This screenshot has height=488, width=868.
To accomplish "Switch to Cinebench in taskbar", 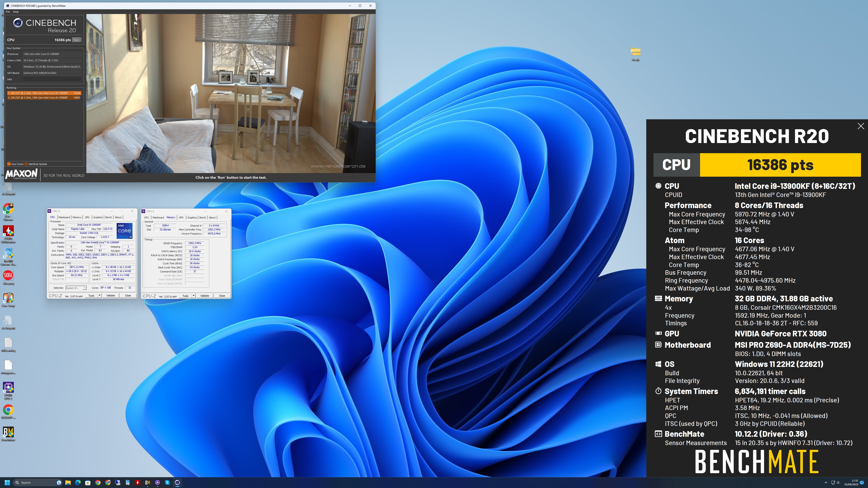I will 177,483.
